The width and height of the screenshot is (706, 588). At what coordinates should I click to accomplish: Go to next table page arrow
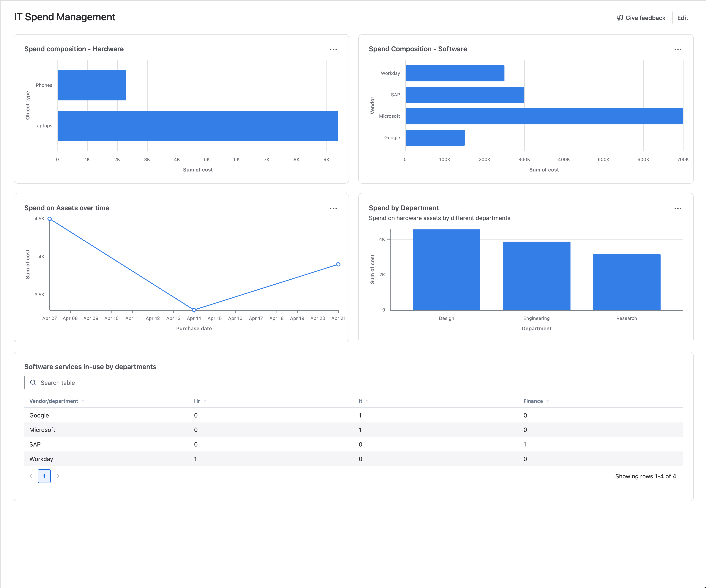click(58, 476)
